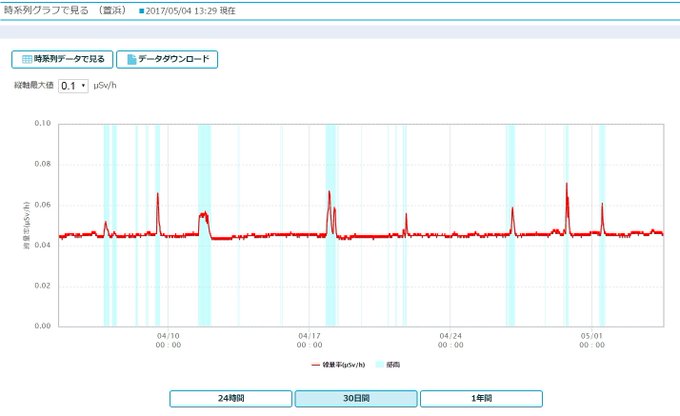680x416 pixels.
Task: Click the table icon in 時系列データで見る button
Action: pos(27,59)
